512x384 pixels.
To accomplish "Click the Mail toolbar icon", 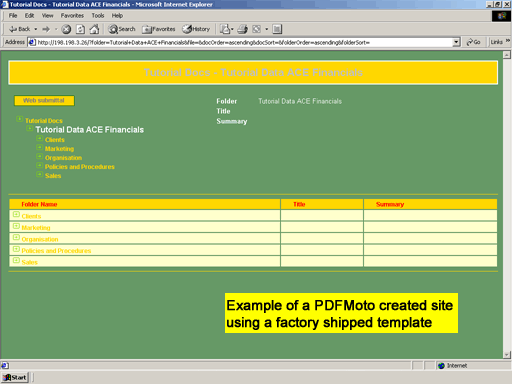I will coord(226,29).
